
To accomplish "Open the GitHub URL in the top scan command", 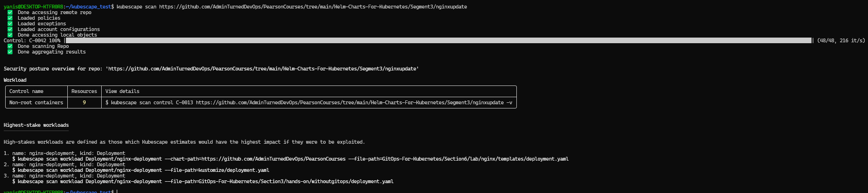I will (313, 7).
